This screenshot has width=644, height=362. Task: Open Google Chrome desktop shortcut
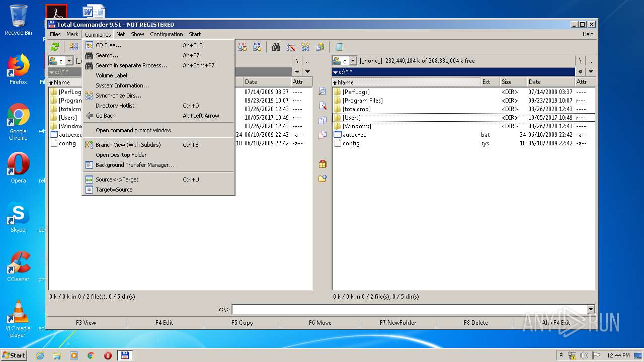coord(18,122)
